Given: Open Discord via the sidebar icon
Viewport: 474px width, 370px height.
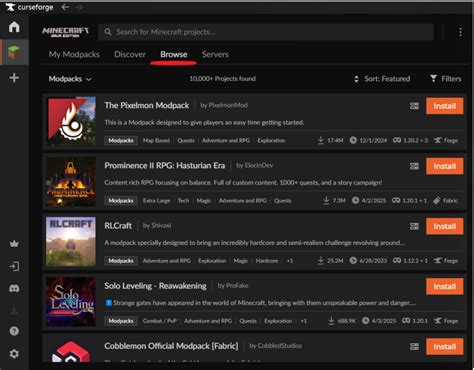Looking at the screenshot, I should tap(14, 288).
